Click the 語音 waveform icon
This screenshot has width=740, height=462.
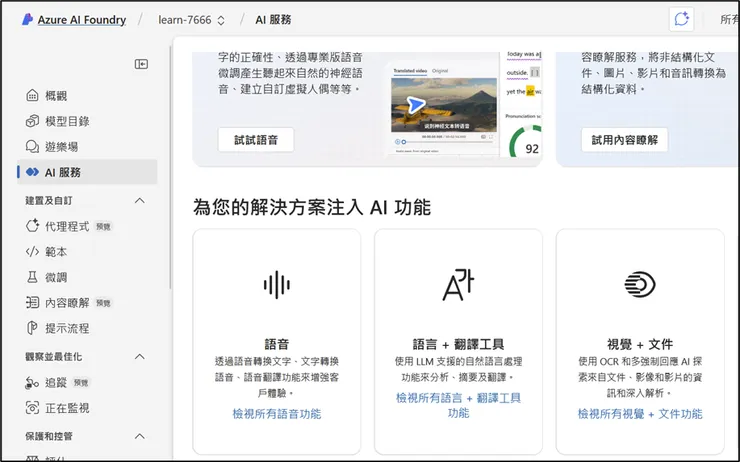[277, 285]
